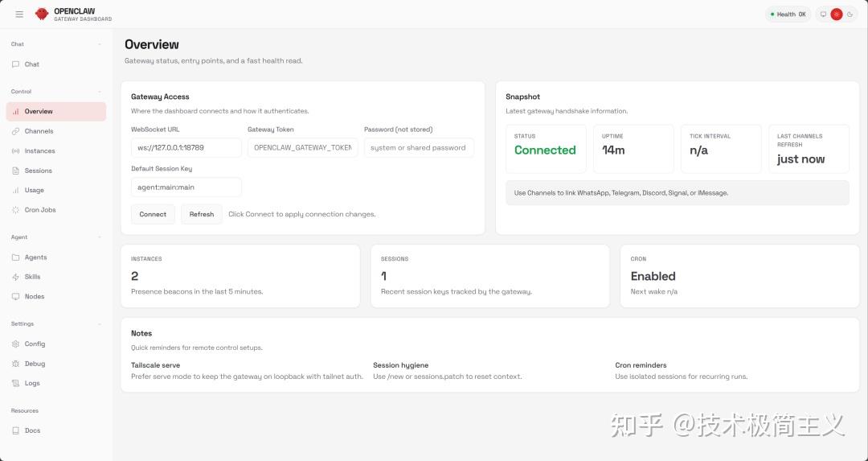Open Channels from the sidebar
Screen dimensions: 868x461
39,131
